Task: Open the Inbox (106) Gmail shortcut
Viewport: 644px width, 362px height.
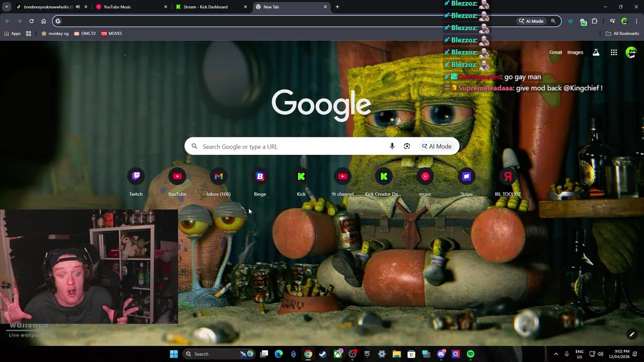Action: (218, 183)
